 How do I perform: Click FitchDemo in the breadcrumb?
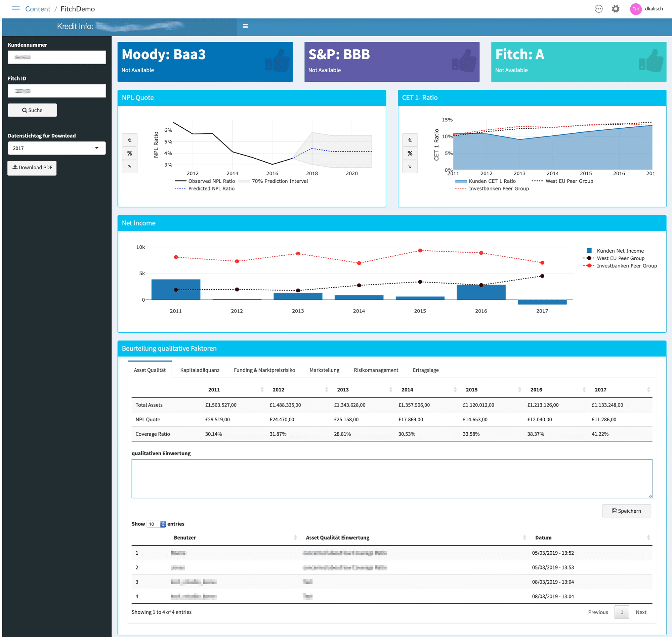coord(77,9)
